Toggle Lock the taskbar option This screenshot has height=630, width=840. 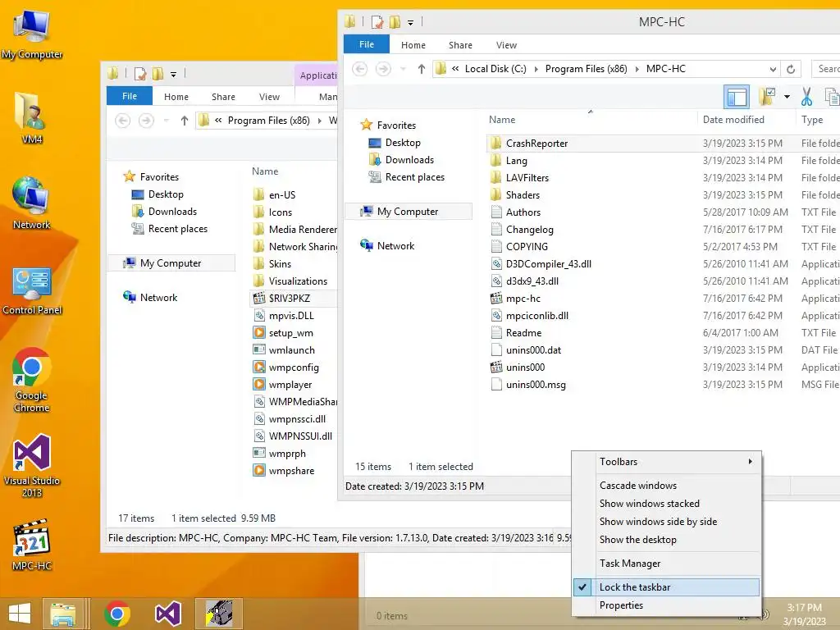coord(666,587)
